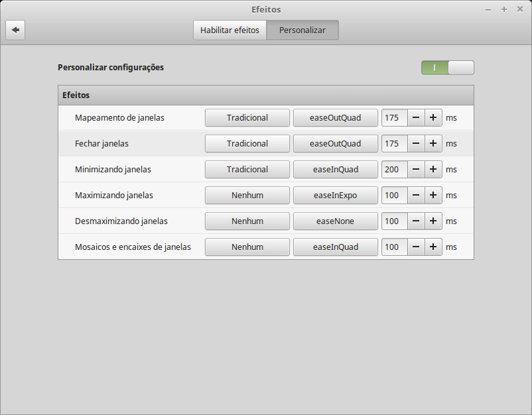Toggle the Personalizar configurações switch off

(447, 67)
